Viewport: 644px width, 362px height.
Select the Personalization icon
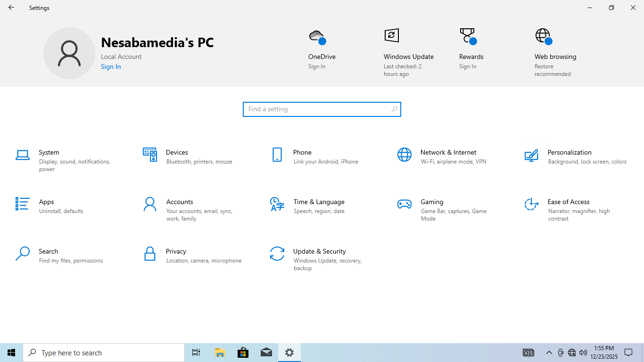tap(531, 155)
